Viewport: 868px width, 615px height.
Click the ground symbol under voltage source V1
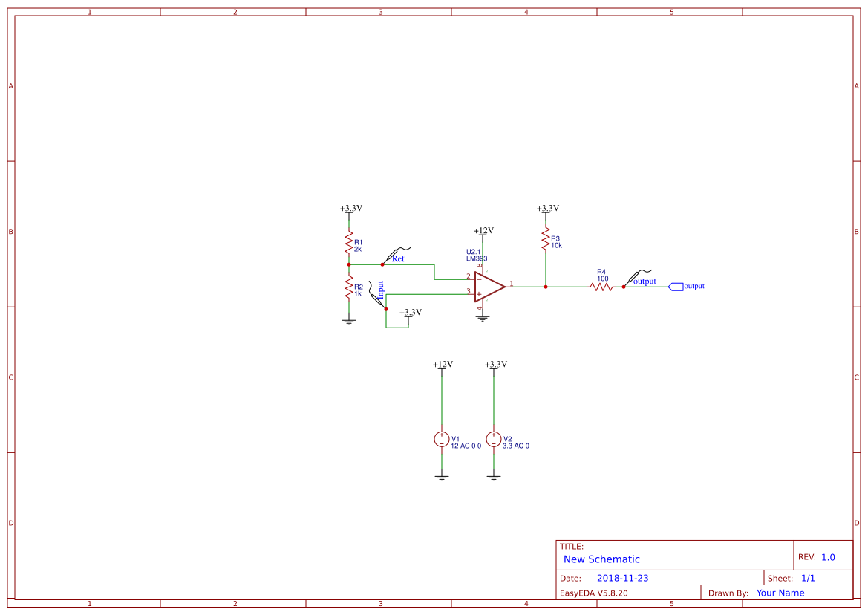tap(442, 478)
